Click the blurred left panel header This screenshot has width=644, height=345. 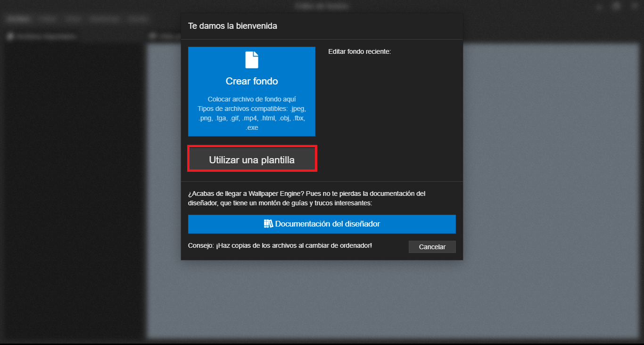click(x=42, y=36)
